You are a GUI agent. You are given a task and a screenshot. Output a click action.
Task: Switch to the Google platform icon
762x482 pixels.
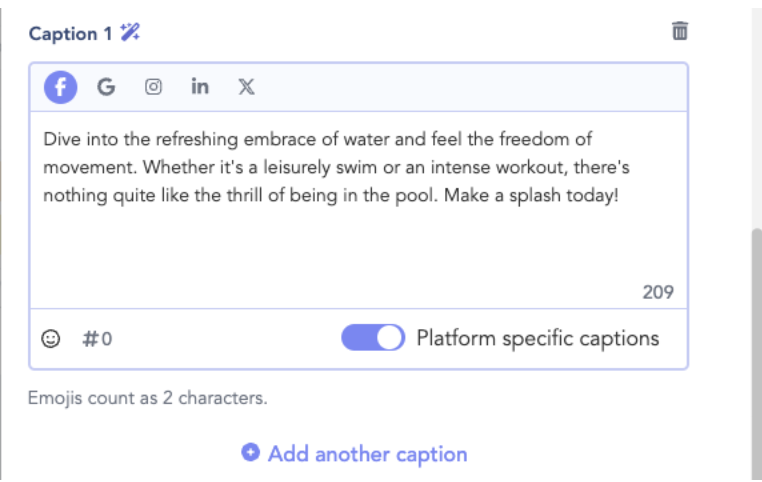106,87
